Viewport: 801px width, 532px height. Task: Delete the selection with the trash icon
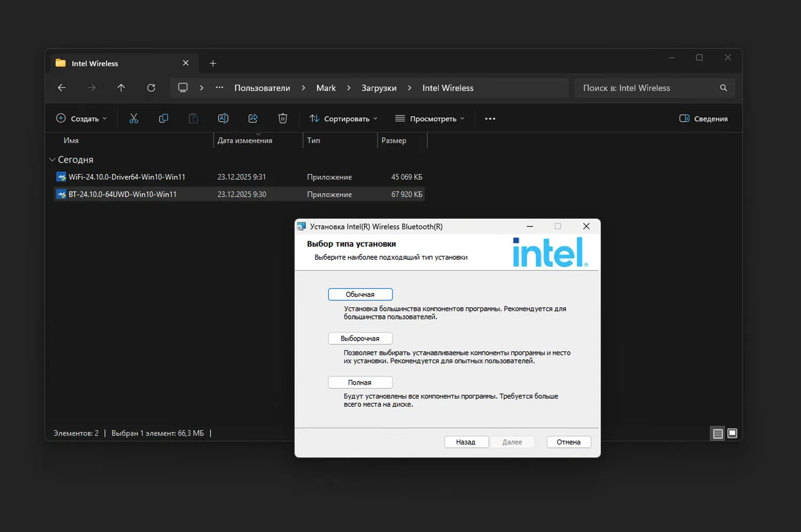tap(282, 118)
